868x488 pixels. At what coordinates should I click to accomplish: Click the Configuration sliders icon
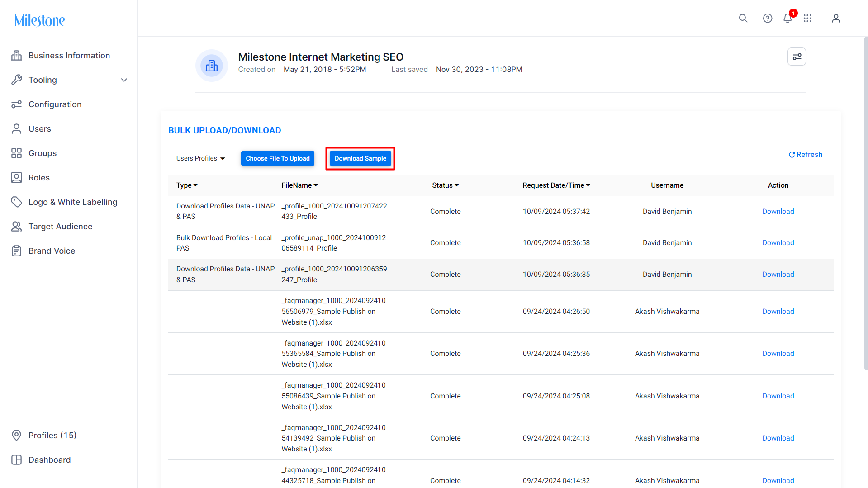17,104
